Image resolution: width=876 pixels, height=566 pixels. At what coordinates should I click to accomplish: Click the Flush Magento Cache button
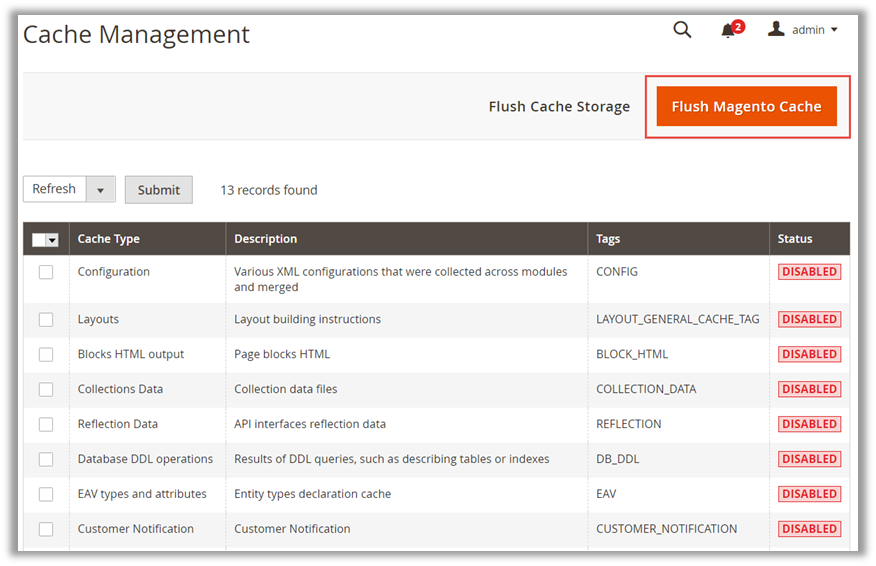(746, 107)
